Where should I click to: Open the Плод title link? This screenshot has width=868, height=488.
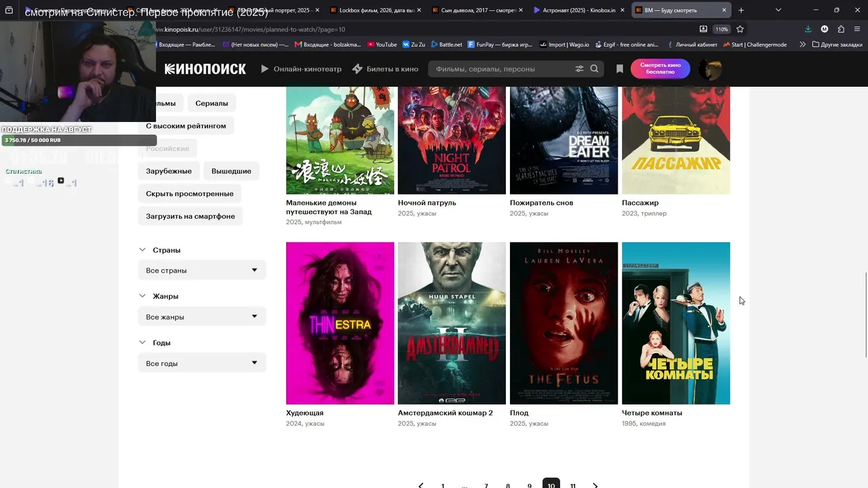click(519, 413)
